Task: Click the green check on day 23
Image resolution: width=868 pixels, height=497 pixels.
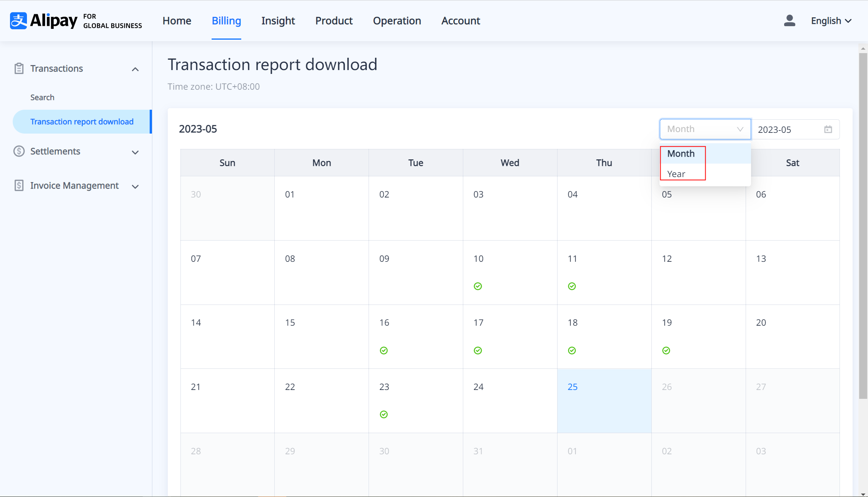Action: (x=384, y=414)
